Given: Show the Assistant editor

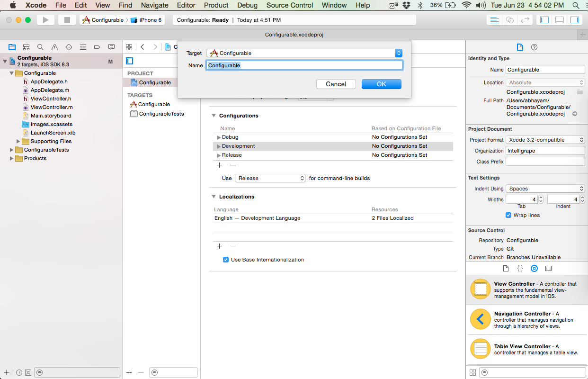Looking at the screenshot, I should coord(509,20).
